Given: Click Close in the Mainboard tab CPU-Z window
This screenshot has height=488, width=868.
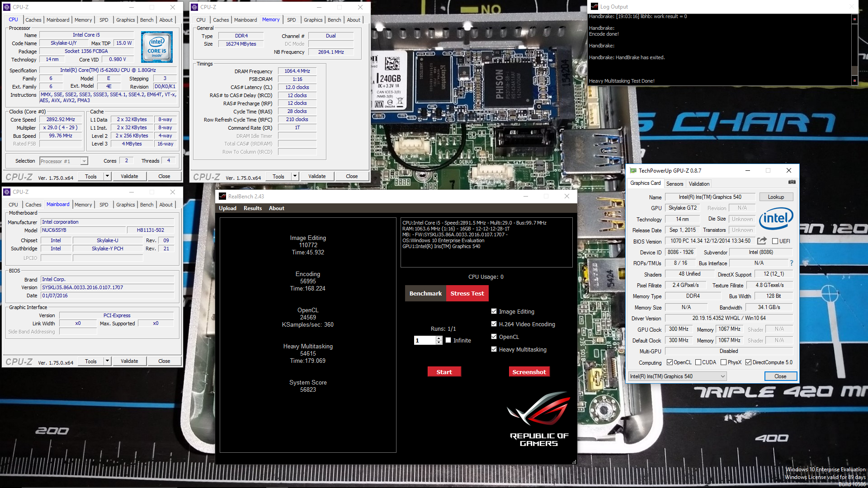Looking at the screenshot, I should point(164,361).
